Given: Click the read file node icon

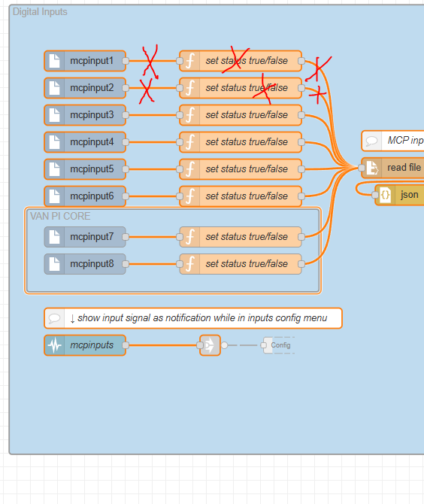Looking at the screenshot, I should click(372, 168).
